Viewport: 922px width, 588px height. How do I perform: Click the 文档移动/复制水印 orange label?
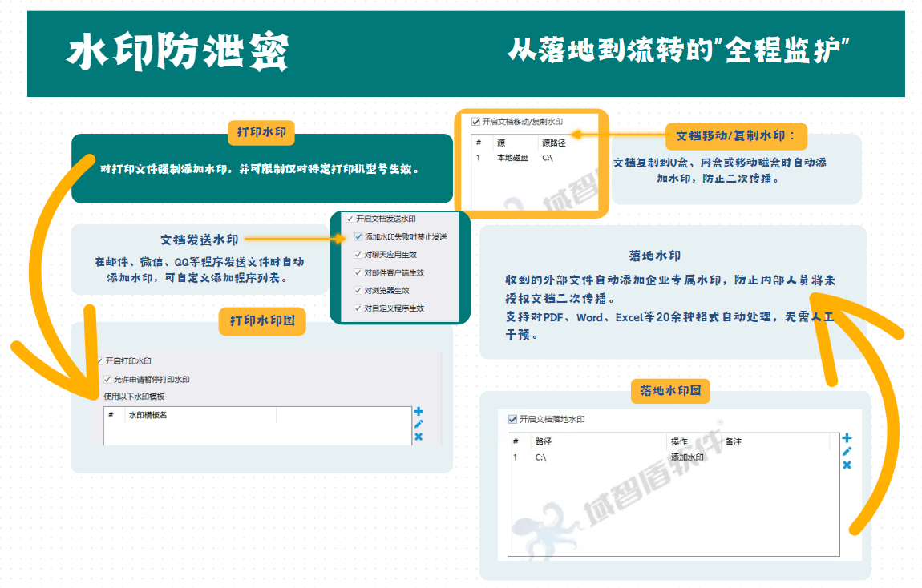(736, 135)
